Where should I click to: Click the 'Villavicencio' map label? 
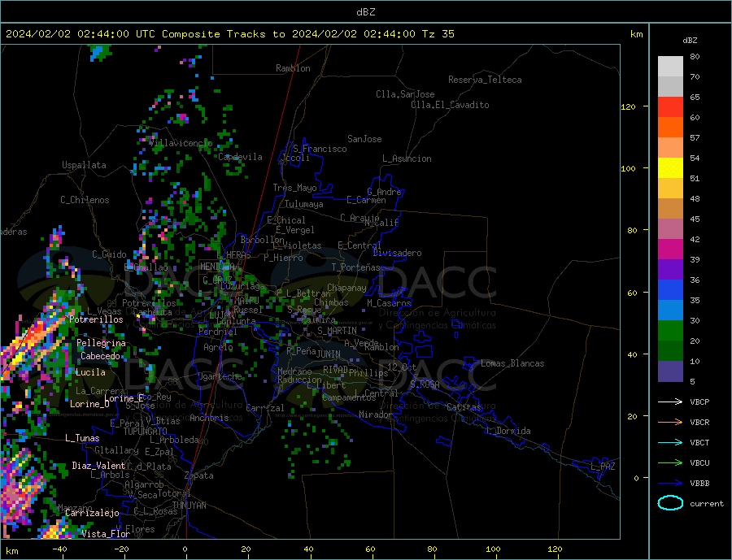coord(181,143)
